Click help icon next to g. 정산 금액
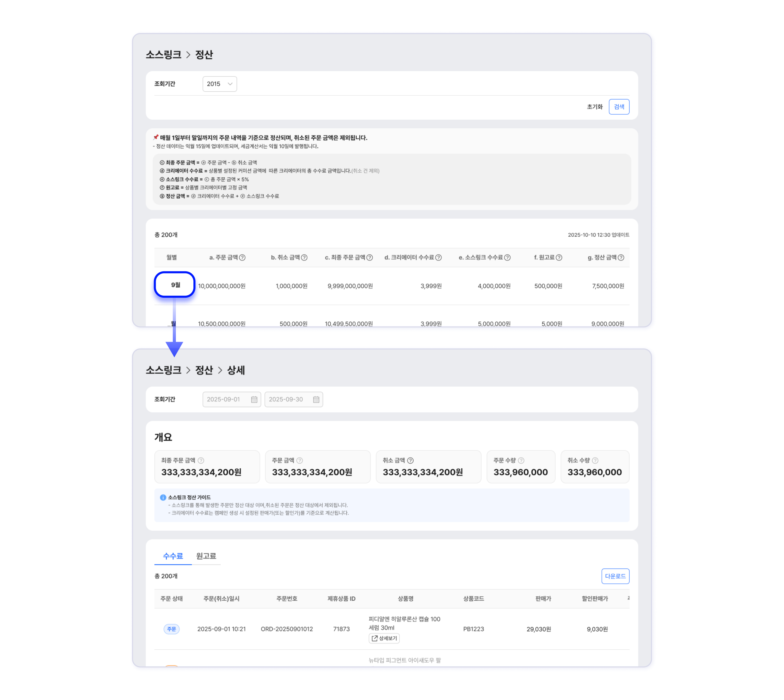 coord(621,258)
